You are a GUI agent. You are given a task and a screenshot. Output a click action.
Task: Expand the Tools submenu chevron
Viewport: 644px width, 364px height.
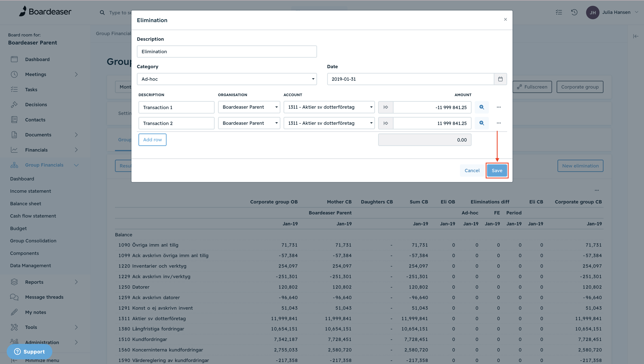76,327
